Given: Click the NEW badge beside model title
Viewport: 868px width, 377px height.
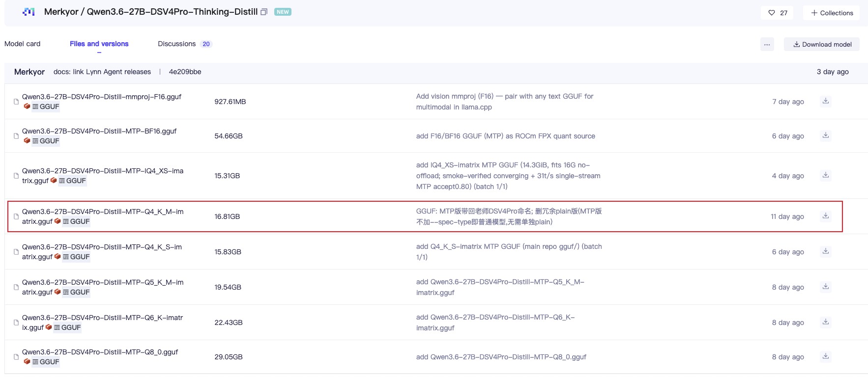Looking at the screenshot, I should pos(283,12).
